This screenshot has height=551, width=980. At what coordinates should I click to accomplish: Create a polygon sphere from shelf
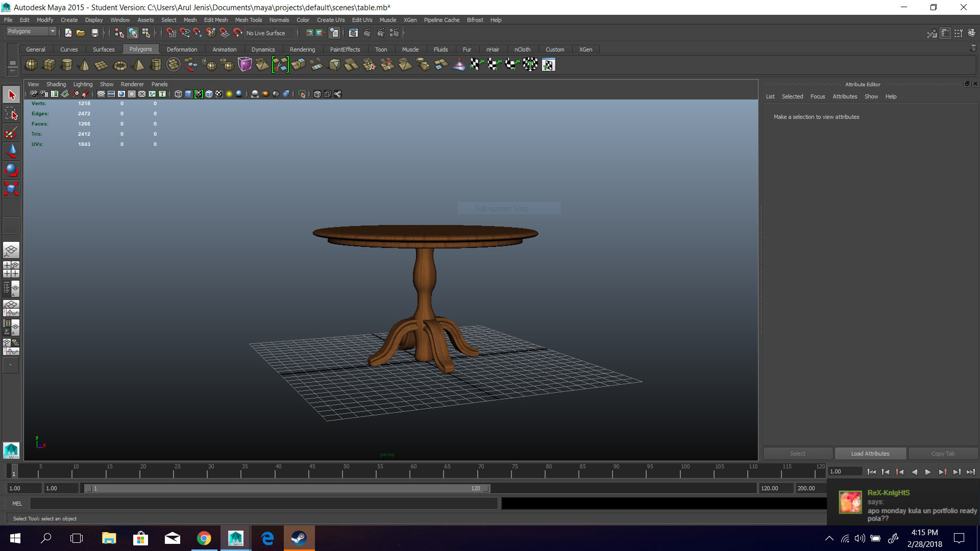[x=31, y=65]
